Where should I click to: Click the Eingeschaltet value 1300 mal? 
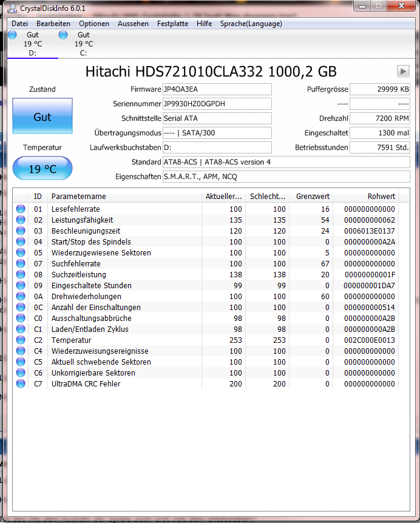pyautogui.click(x=379, y=133)
